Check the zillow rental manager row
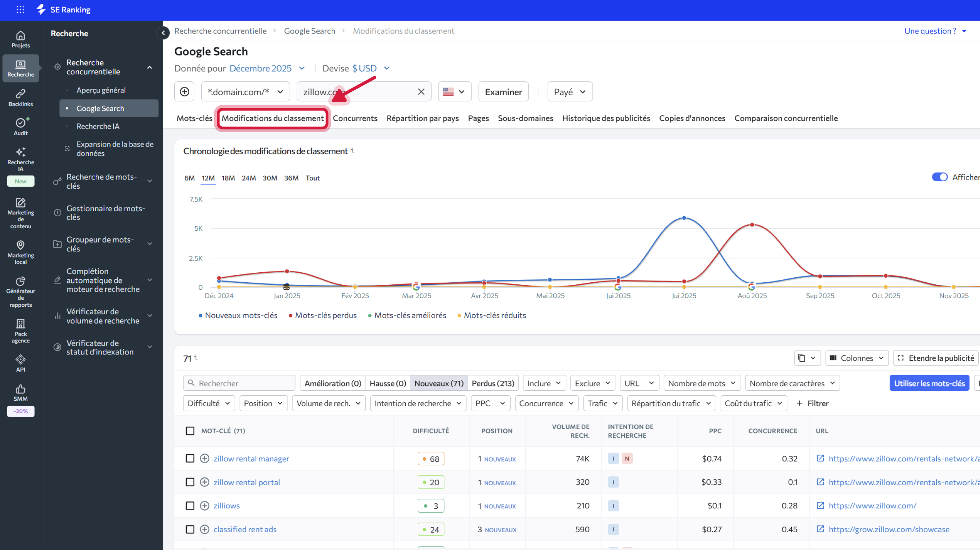The width and height of the screenshot is (980, 550). (190, 458)
